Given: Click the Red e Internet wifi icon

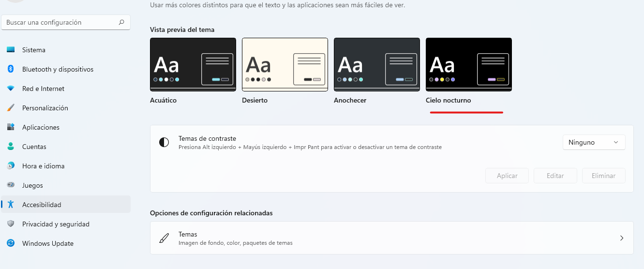Looking at the screenshot, I should pyautogui.click(x=11, y=89).
